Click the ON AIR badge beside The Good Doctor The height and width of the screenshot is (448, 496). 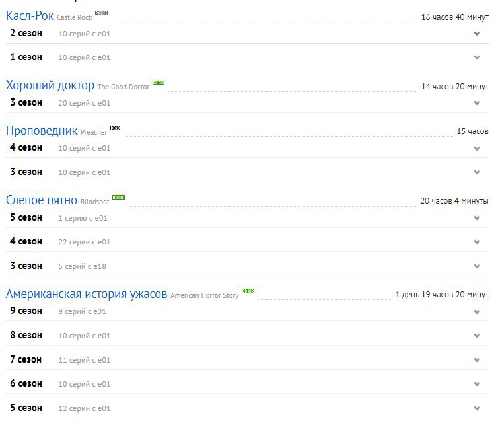tap(159, 83)
